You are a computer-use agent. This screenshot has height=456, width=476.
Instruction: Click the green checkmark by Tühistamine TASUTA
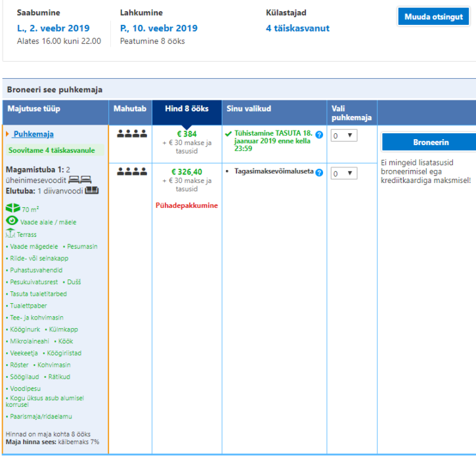coord(228,134)
